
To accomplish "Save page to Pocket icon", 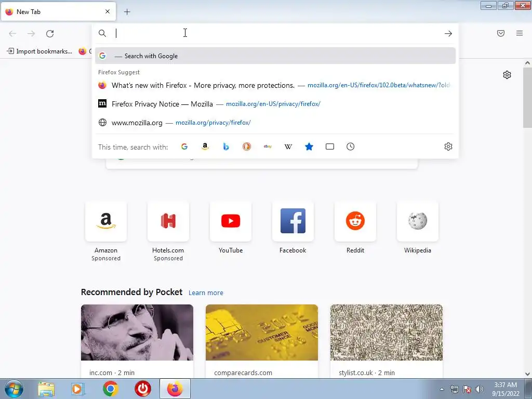I will (501, 33).
